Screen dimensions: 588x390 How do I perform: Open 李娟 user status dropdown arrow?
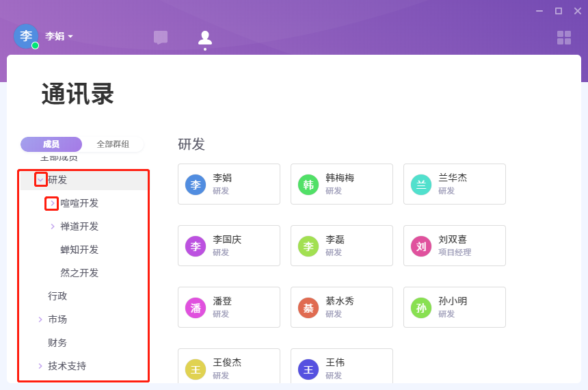(x=70, y=36)
